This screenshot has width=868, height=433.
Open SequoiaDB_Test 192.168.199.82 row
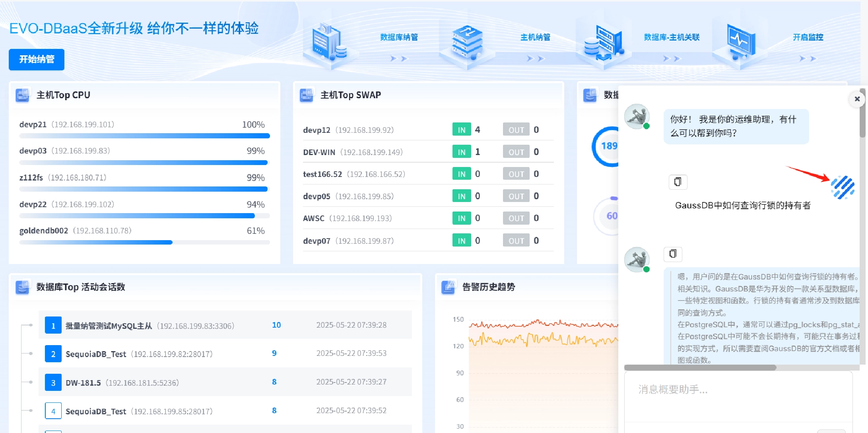point(225,353)
